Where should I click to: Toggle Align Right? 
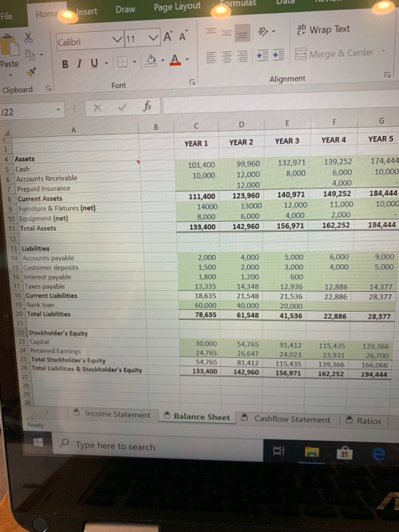pyautogui.click(x=242, y=56)
